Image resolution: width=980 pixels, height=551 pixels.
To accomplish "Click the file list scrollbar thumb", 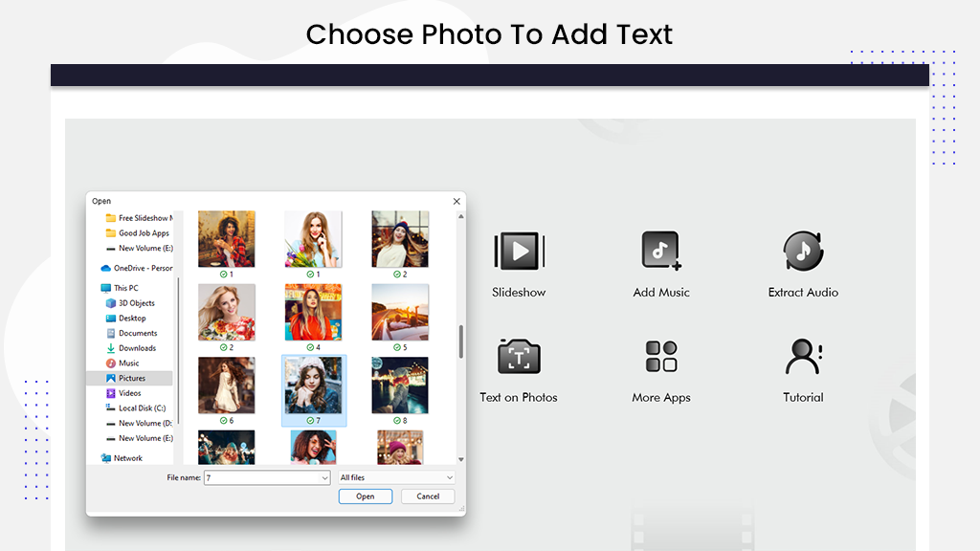I will [460, 342].
